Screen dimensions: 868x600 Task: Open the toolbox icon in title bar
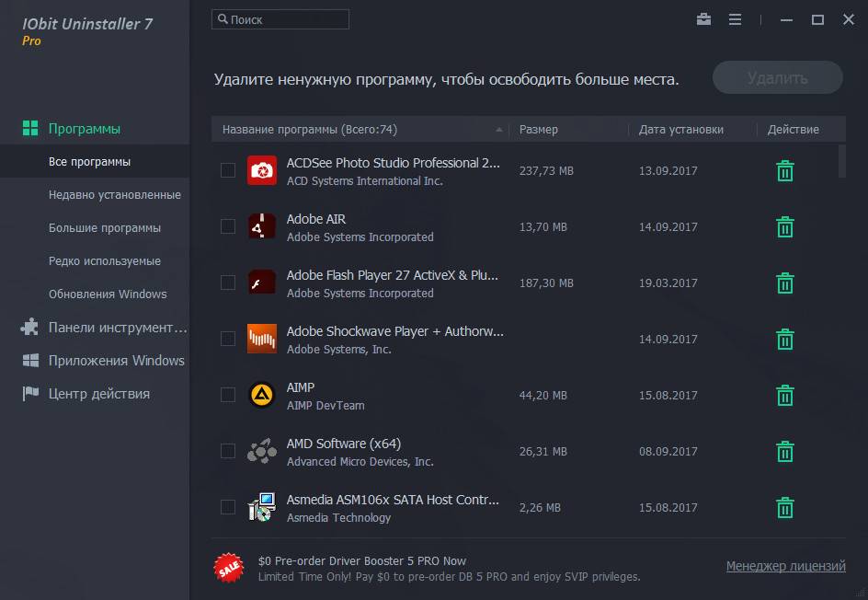tap(703, 19)
